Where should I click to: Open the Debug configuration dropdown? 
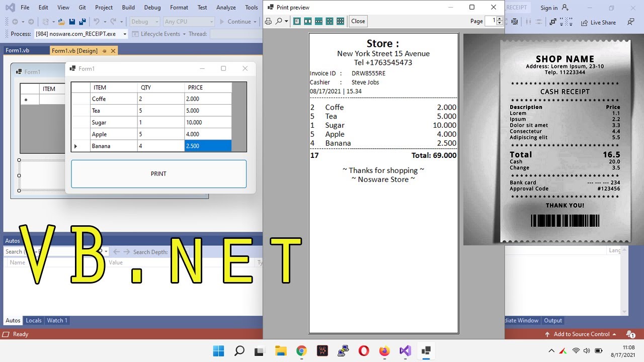[x=144, y=22]
